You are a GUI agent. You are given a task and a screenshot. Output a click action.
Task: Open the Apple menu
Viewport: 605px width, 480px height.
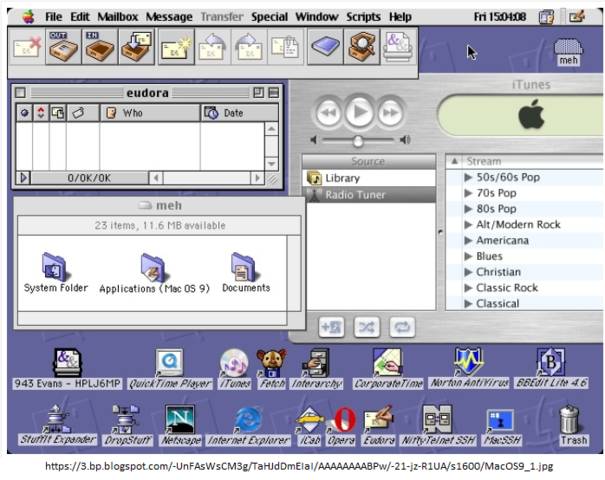click(28, 17)
